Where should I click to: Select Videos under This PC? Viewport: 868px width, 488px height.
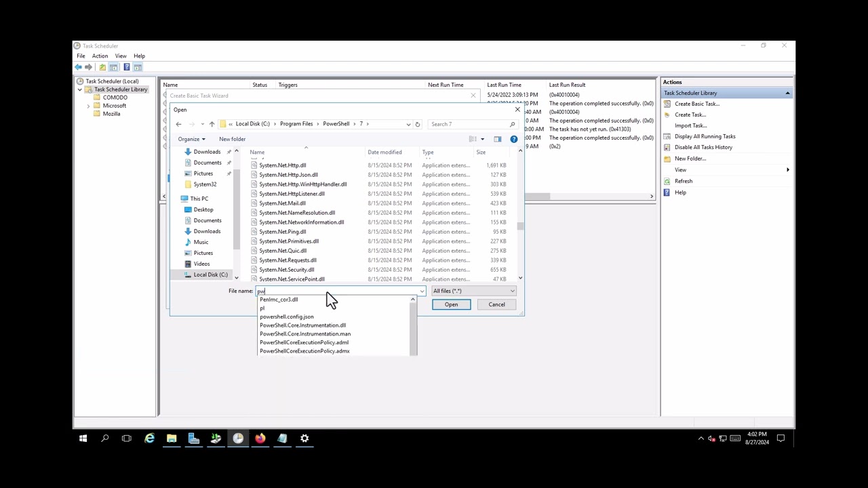[201, 264]
